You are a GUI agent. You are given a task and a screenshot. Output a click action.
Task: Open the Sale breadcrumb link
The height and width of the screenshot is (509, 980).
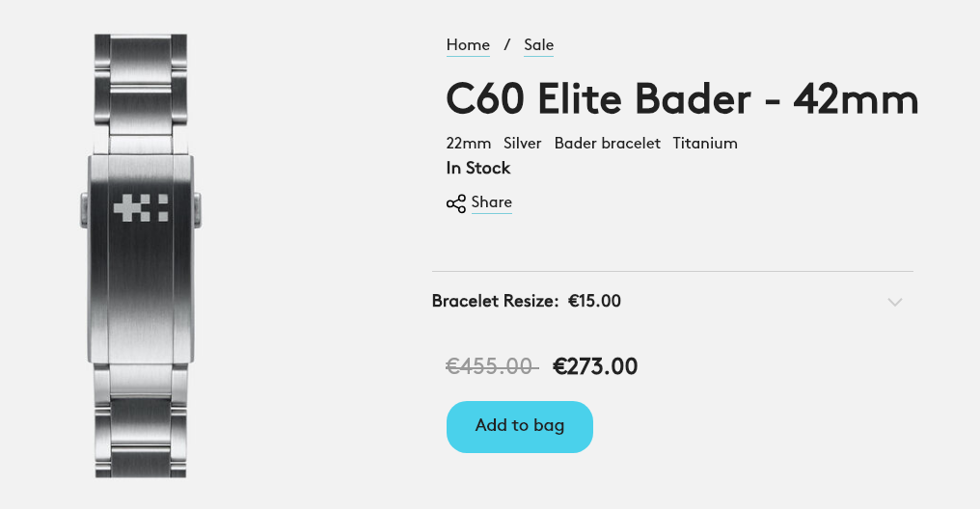(539, 45)
